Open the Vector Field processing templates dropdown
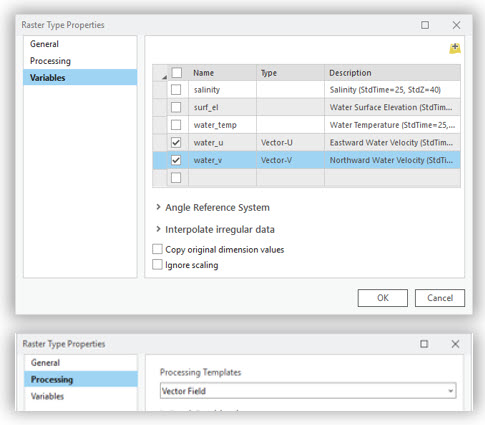Screen dimensions: 485x425 point(451,391)
